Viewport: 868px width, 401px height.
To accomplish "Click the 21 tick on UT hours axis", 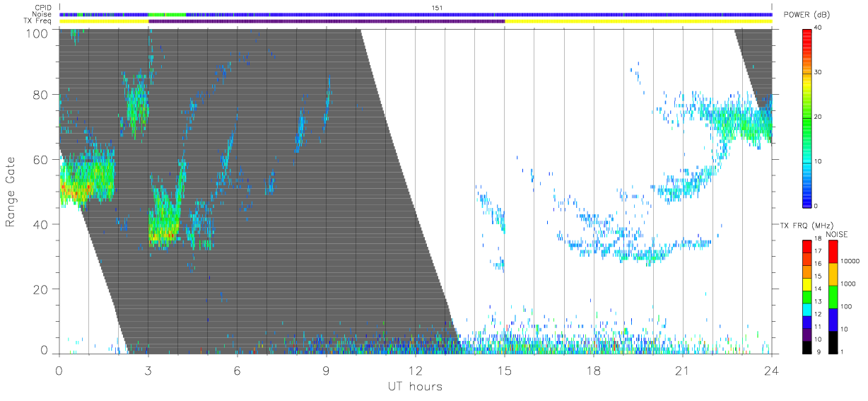I will pos(683,370).
